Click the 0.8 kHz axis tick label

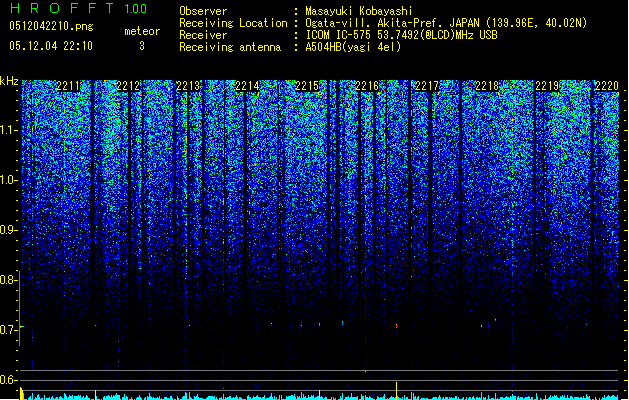tap(9, 280)
